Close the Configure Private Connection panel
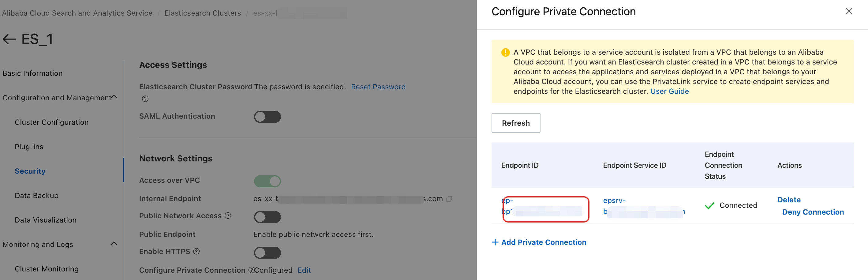The width and height of the screenshot is (868, 280). [848, 12]
